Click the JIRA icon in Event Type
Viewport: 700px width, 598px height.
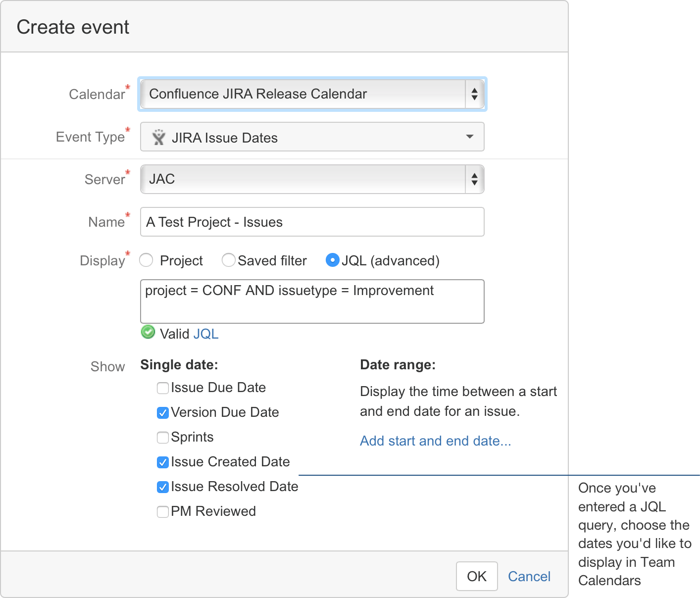pos(158,137)
